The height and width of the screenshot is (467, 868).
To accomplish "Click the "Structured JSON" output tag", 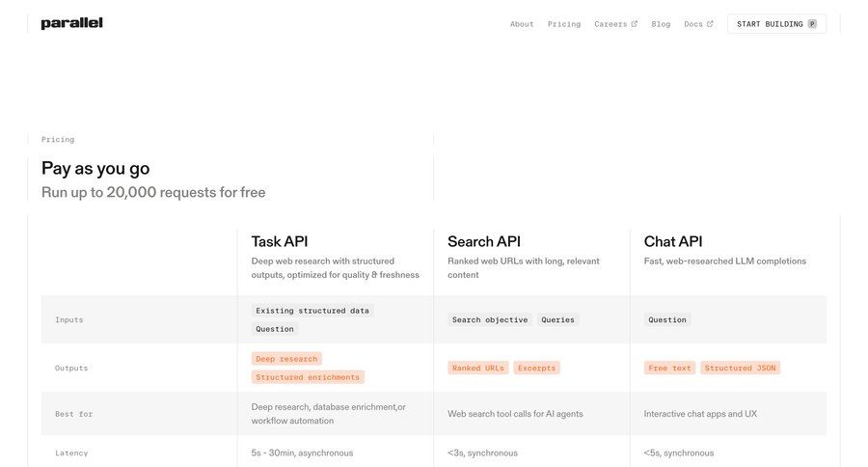I will [x=740, y=368].
